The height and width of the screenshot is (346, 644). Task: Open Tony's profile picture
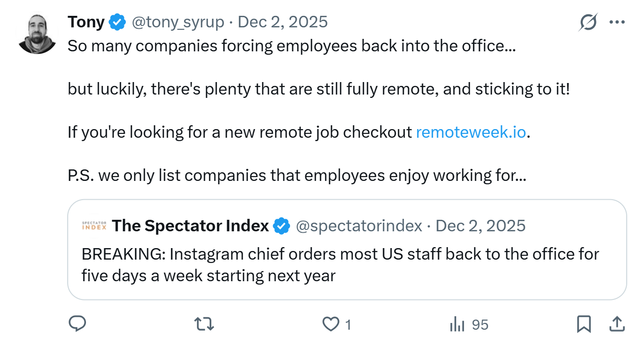[x=38, y=34]
